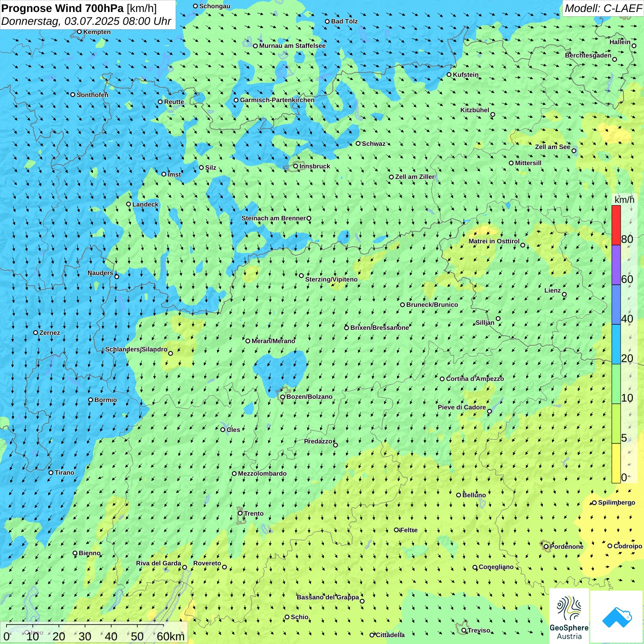Click the 'Meran/Merano' label
Viewport: 644px width, 644px height.
pyautogui.click(x=273, y=341)
